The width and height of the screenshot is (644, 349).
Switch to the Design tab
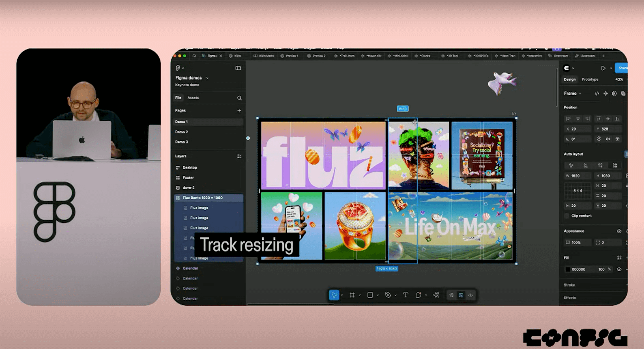click(569, 79)
